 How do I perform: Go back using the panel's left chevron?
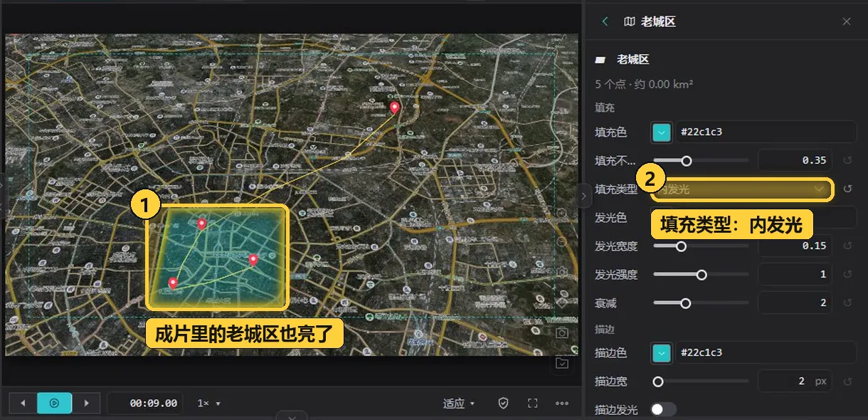point(605,21)
